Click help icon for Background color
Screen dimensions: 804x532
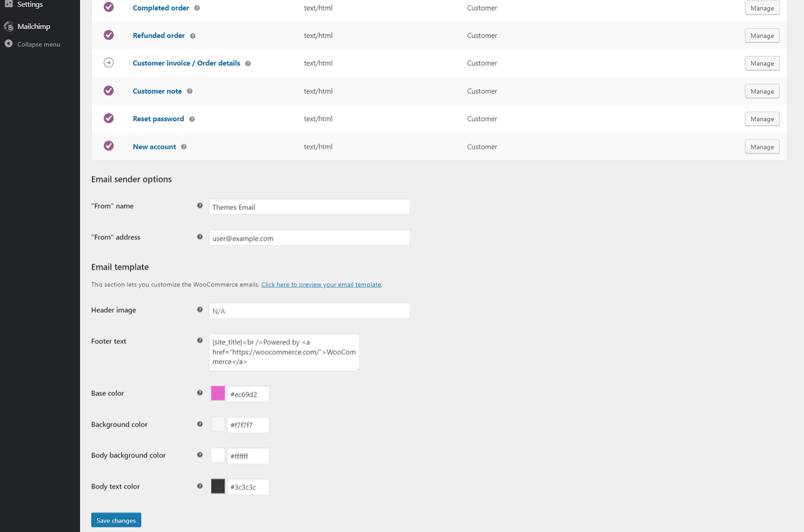click(200, 424)
